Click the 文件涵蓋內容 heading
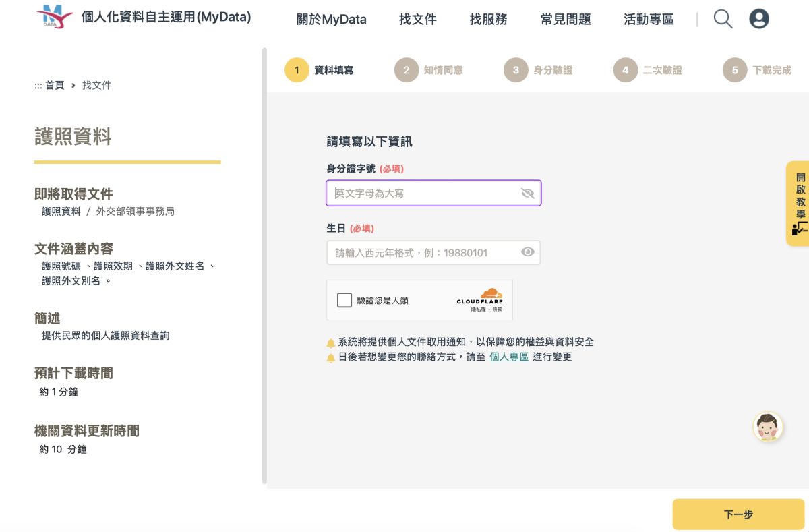809x532 pixels. 73,249
